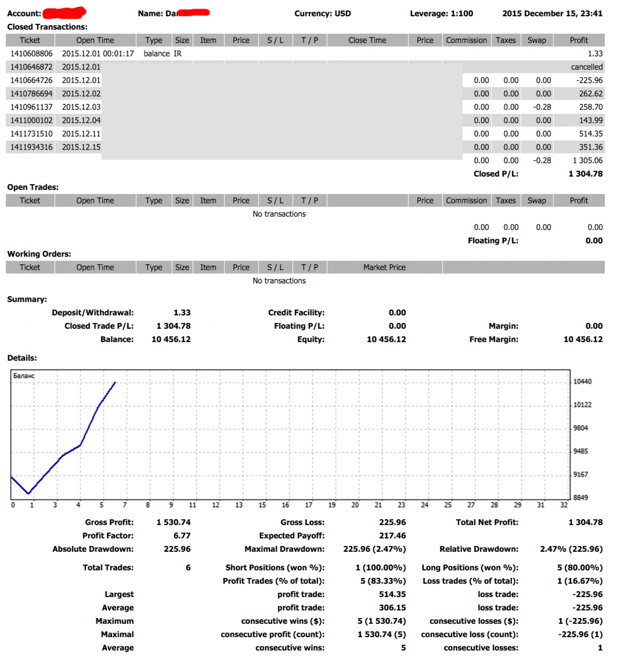Click the Leverage 1:100 text in header
This screenshot has width=617, height=672.
point(441,13)
